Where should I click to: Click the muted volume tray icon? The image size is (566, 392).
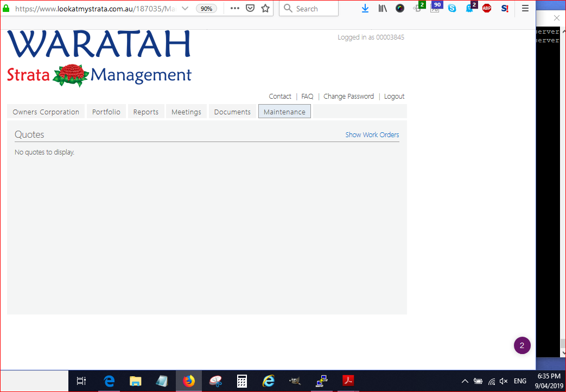pyautogui.click(x=504, y=381)
